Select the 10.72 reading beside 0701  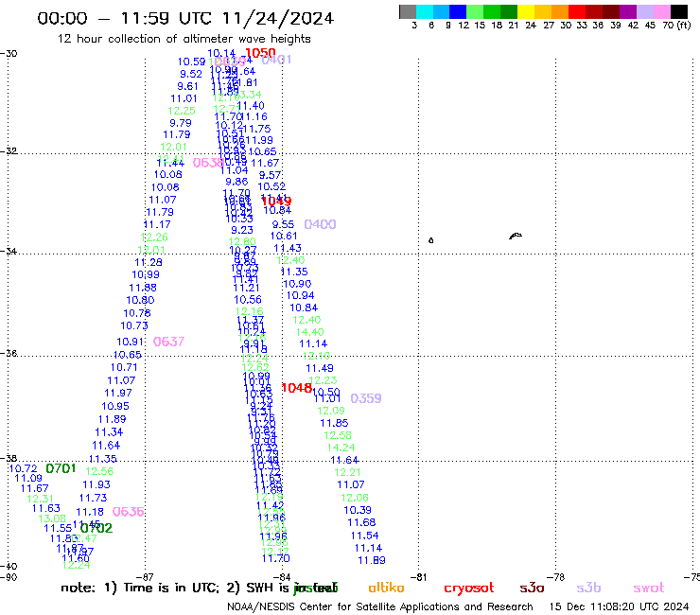coord(24,468)
